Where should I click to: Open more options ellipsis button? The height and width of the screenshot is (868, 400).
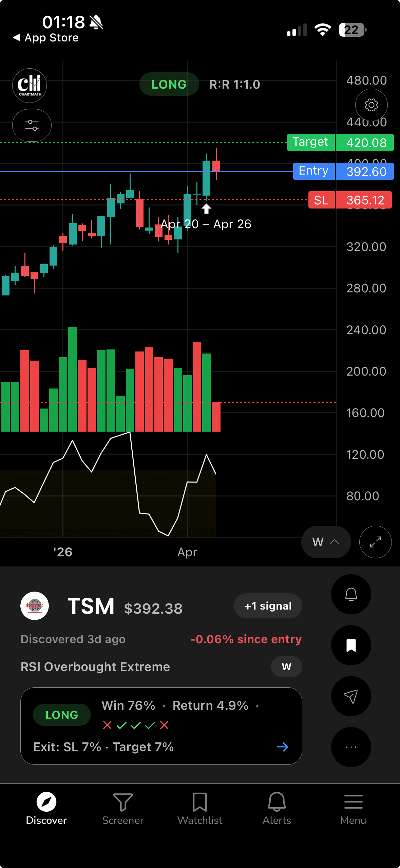pos(351,747)
